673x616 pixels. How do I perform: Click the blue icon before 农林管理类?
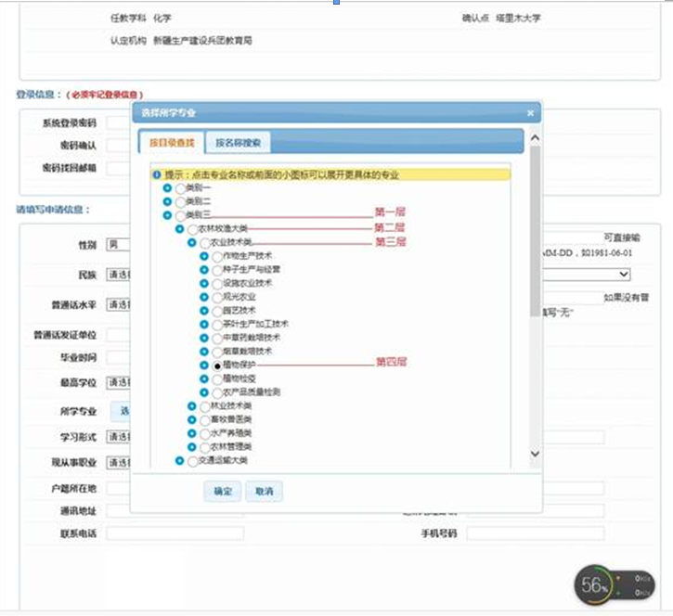click(191, 446)
